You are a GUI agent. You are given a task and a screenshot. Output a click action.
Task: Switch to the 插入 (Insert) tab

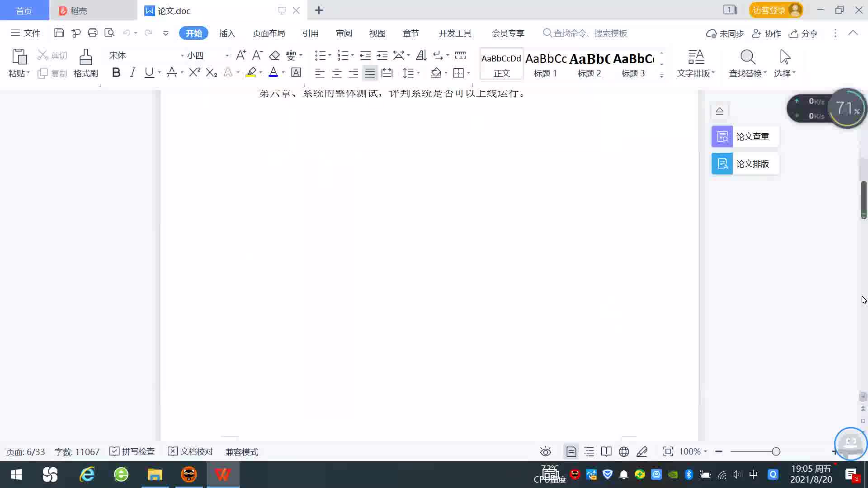click(227, 33)
